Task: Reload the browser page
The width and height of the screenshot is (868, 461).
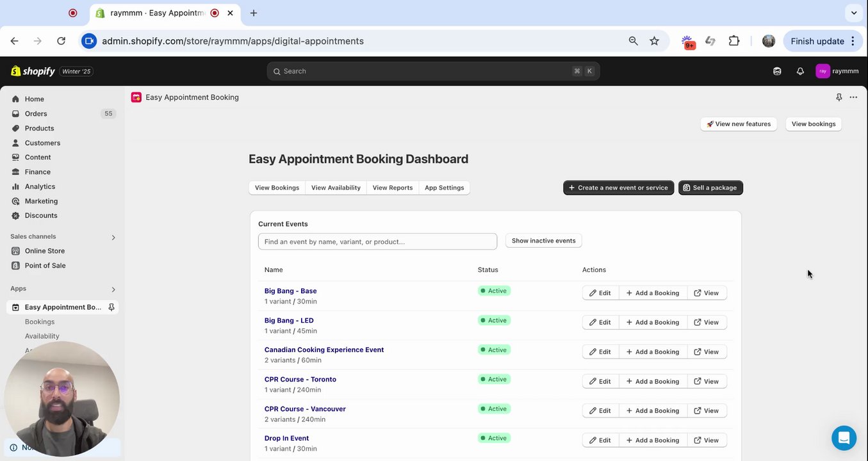Action: 61,41
